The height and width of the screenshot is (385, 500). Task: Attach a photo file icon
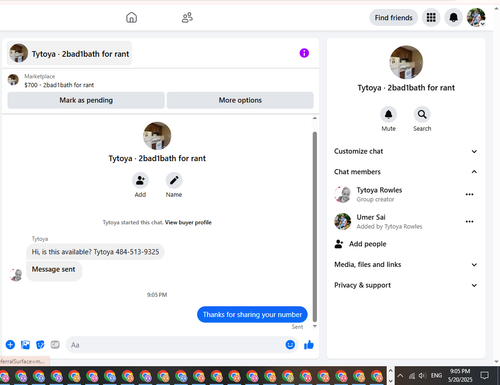(x=25, y=345)
